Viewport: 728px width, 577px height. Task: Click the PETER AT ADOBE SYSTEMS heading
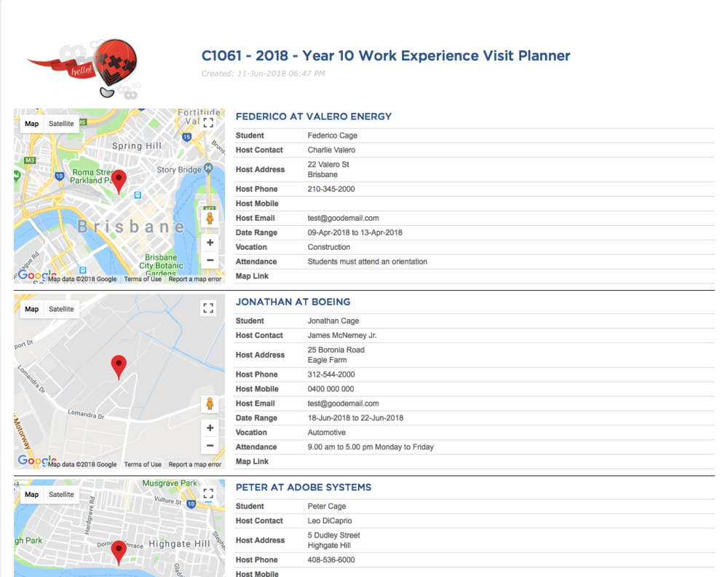(x=304, y=487)
